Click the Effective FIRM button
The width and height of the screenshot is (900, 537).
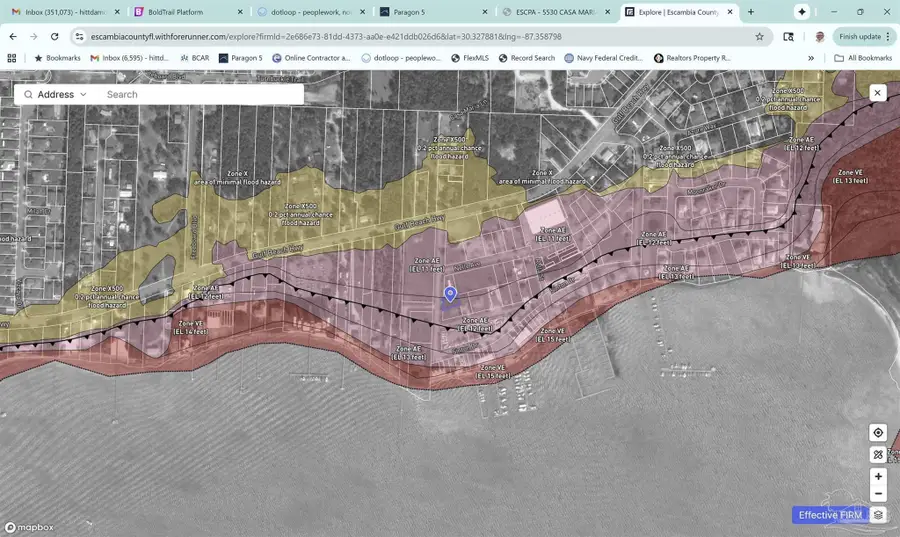coord(829,515)
